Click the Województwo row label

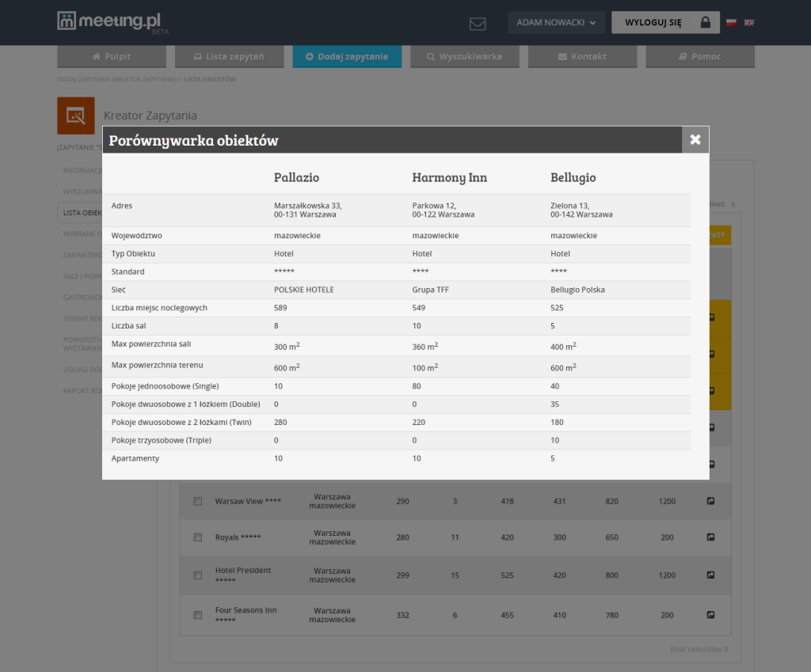136,236
